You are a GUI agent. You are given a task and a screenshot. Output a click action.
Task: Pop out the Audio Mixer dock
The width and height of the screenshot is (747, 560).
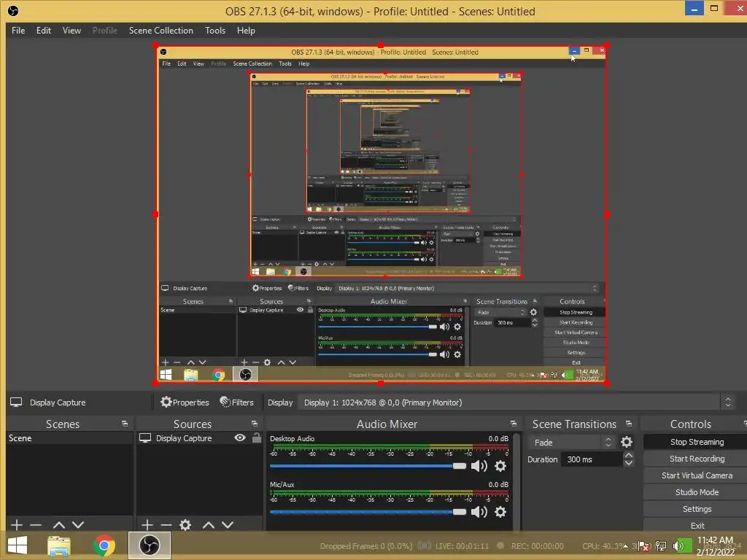click(x=513, y=424)
